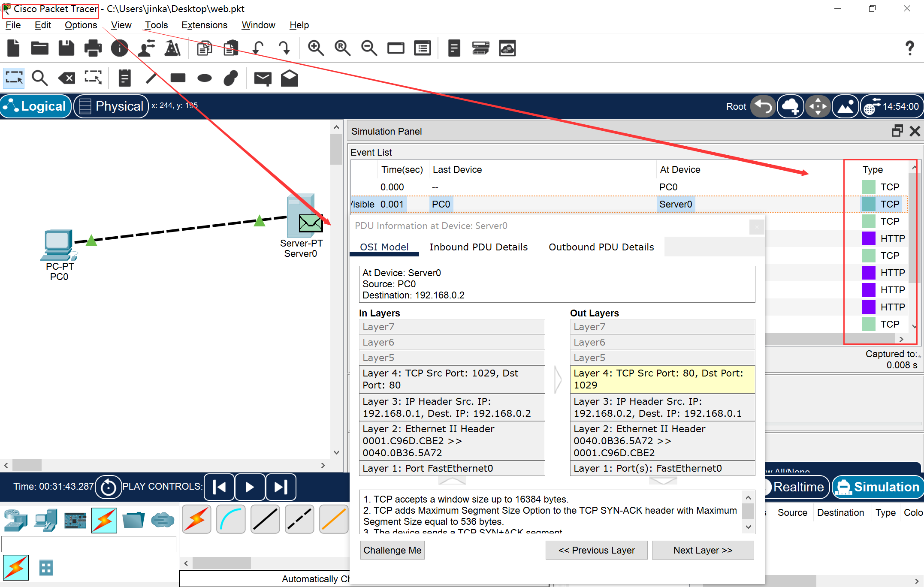Image resolution: width=924 pixels, height=587 pixels.
Task: Click the Add Simple PDU closed envelope
Action: click(x=263, y=78)
